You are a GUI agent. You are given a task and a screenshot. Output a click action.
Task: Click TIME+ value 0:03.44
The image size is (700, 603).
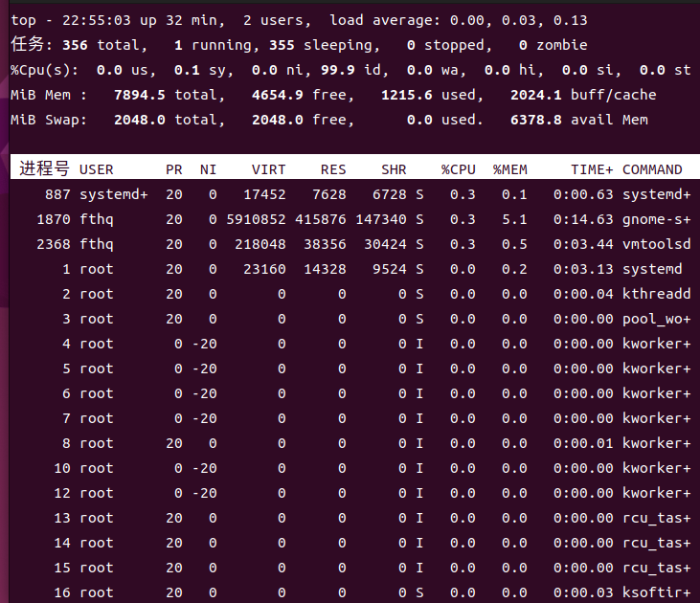click(583, 244)
